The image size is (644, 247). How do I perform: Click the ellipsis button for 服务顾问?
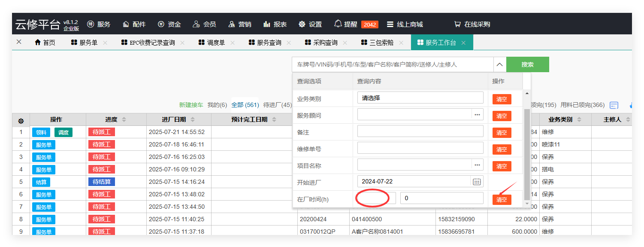point(477,115)
